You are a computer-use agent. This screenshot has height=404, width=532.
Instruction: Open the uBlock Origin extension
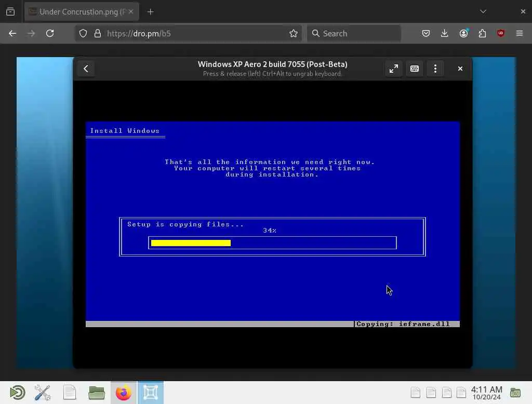[500, 33]
